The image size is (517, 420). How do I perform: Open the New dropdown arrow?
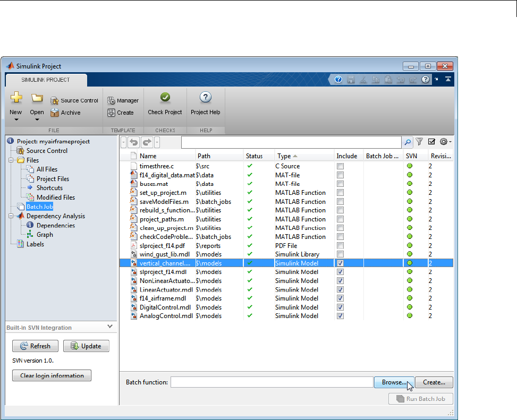point(16,119)
